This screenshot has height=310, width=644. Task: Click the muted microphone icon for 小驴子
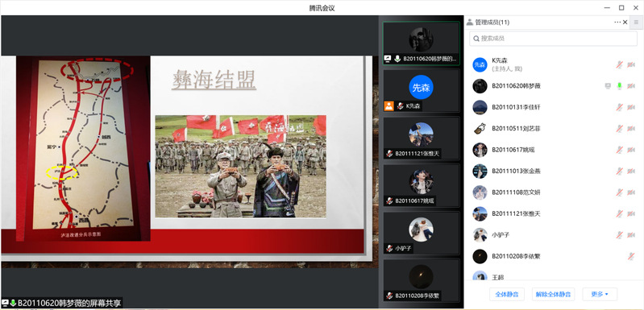(x=619, y=235)
